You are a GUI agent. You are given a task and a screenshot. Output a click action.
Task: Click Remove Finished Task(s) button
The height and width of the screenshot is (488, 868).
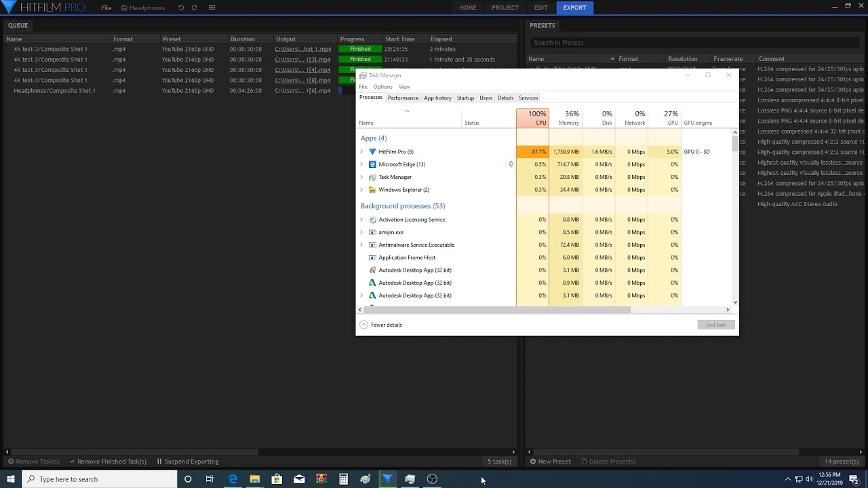(x=108, y=462)
